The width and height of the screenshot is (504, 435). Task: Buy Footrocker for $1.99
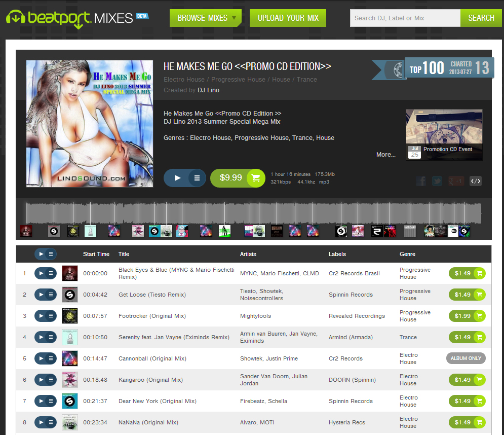click(467, 316)
